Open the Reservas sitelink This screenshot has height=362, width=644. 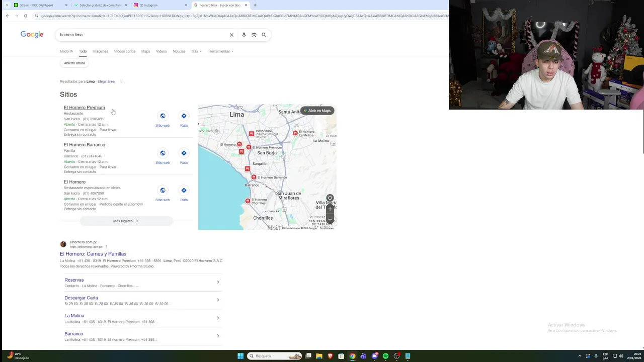pyautogui.click(x=74, y=280)
